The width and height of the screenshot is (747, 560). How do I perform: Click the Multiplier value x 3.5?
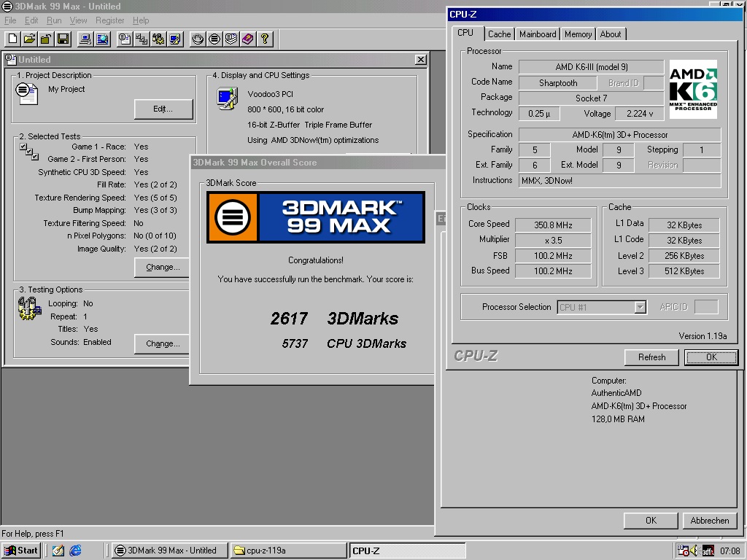[x=553, y=241]
